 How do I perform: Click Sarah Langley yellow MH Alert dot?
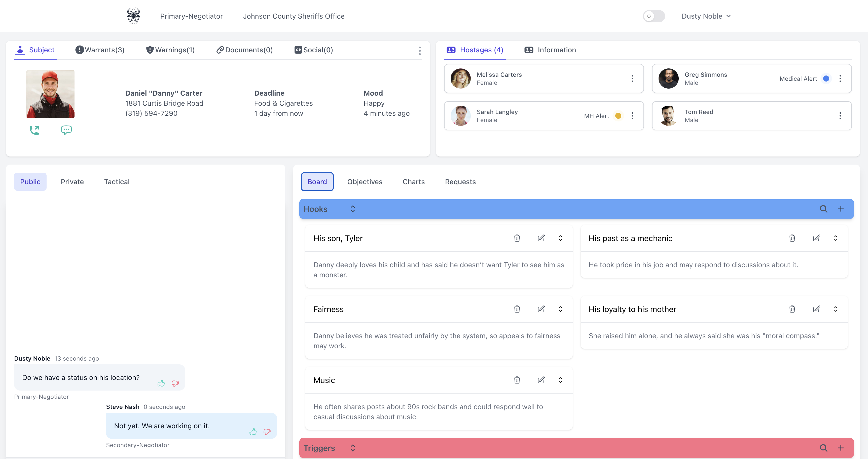click(x=618, y=116)
